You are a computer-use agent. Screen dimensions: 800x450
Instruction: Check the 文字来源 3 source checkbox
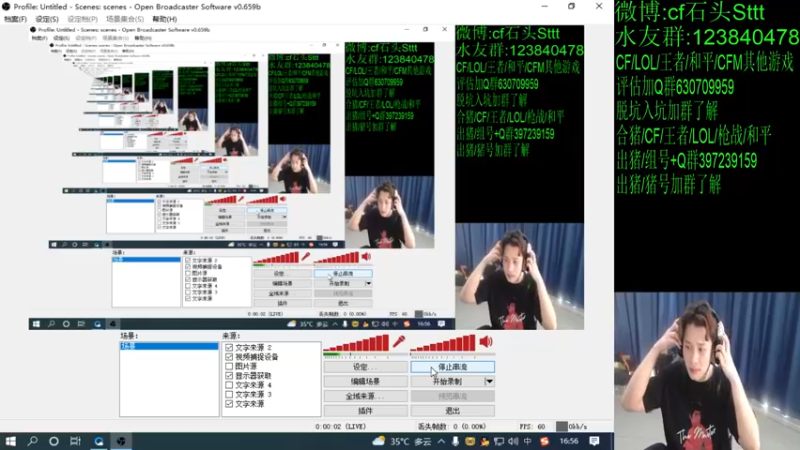tap(229, 394)
